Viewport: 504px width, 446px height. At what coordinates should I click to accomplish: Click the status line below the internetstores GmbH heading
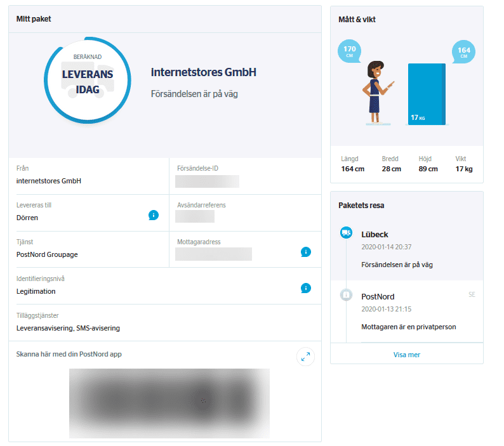coord(194,94)
